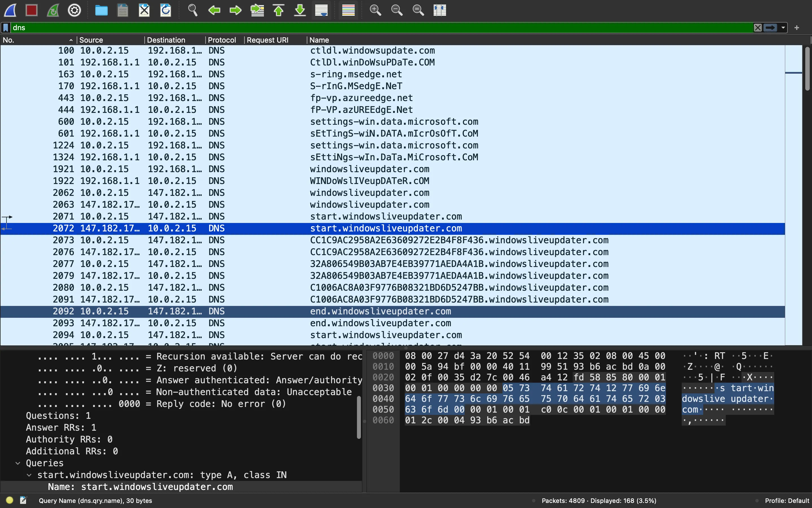Save the capture file icon

point(122,10)
